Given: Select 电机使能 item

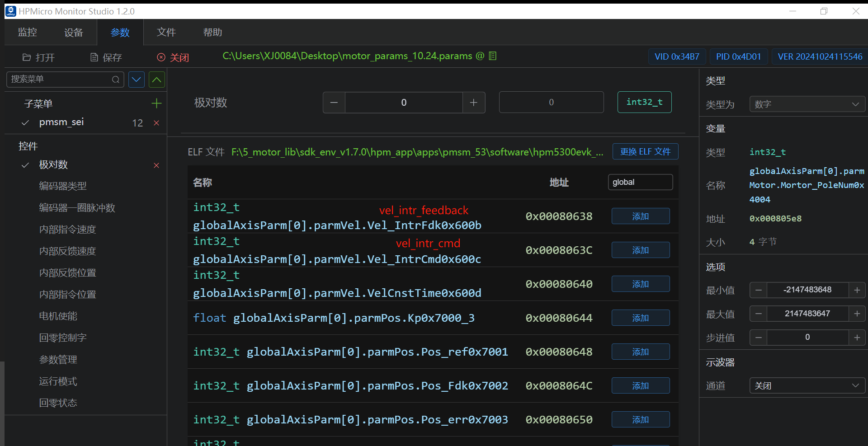Looking at the screenshot, I should tap(58, 316).
